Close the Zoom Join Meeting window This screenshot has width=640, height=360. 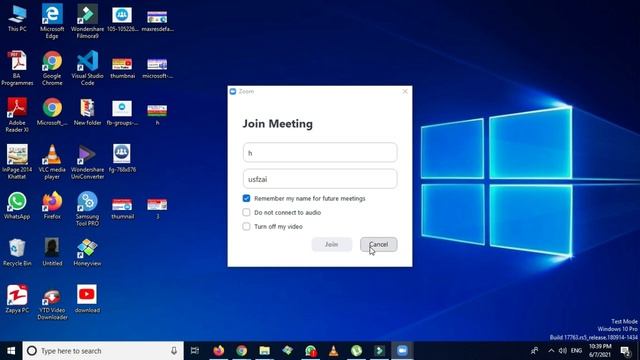click(405, 91)
